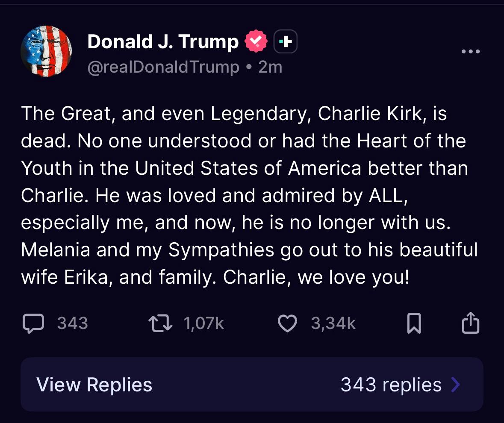Click the red verified badge
Viewport: 504px width, 423px height.
[x=256, y=42]
